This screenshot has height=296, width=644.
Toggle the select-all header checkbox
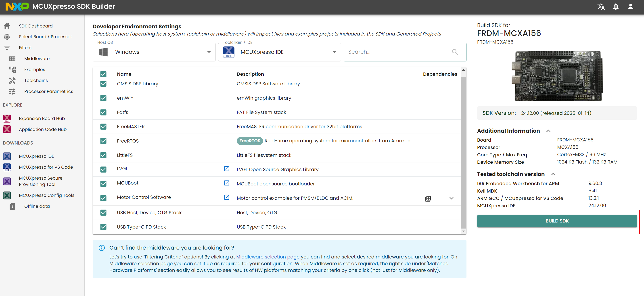click(x=103, y=74)
